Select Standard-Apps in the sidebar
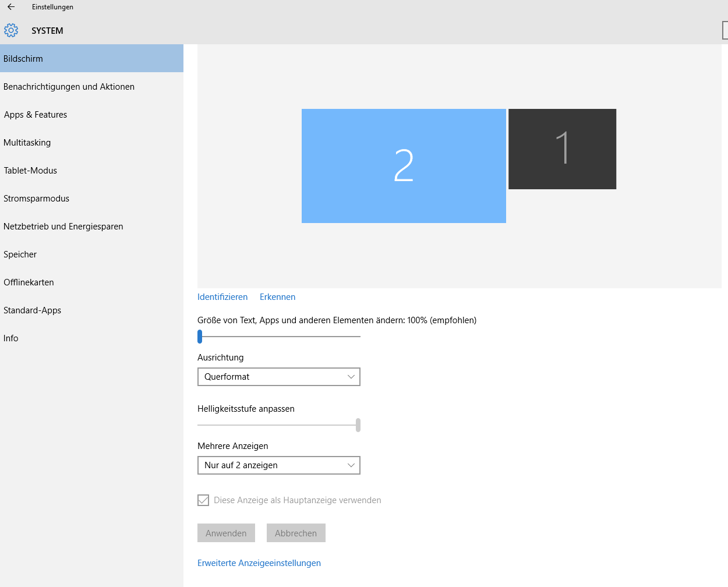728x587 pixels. tap(91, 310)
